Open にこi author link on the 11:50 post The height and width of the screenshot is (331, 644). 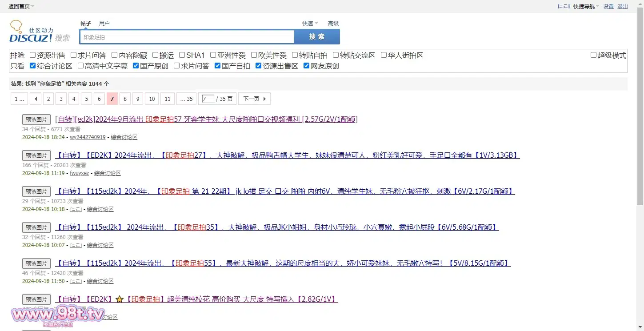[x=76, y=281]
